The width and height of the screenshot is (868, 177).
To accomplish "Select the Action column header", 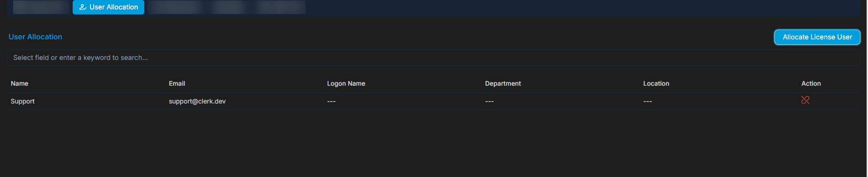I will click(811, 83).
